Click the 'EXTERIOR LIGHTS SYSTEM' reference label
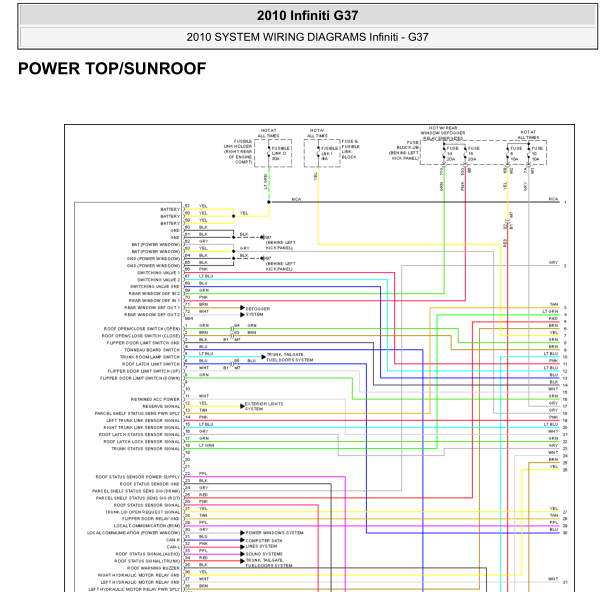Image resolution: width=602 pixels, height=592 pixels. [264, 406]
